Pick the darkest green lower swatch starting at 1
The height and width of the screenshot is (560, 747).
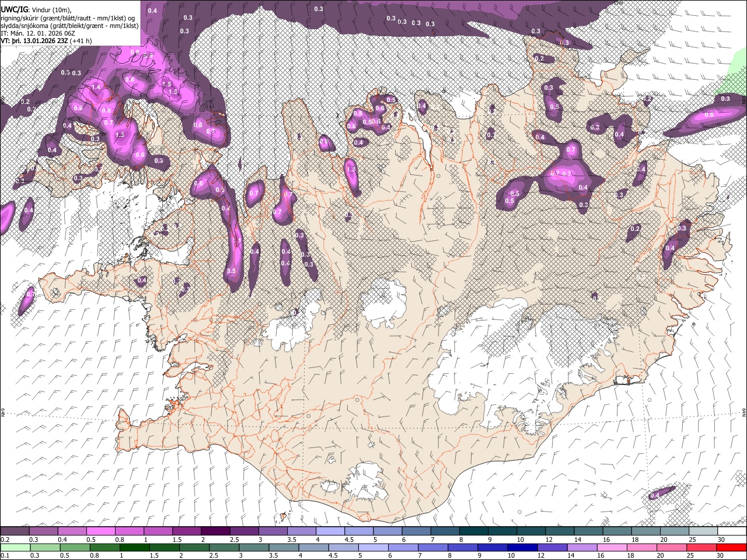click(x=134, y=548)
